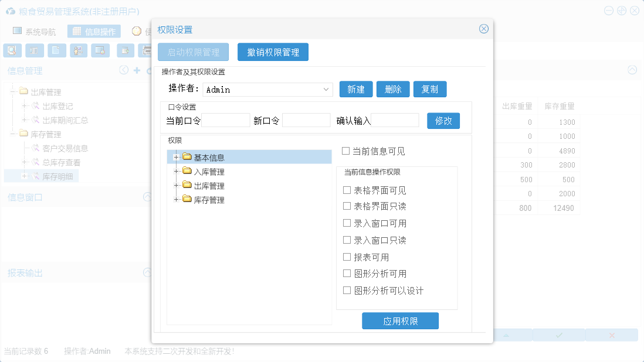Check the 表格界面只读 option

tap(347, 206)
